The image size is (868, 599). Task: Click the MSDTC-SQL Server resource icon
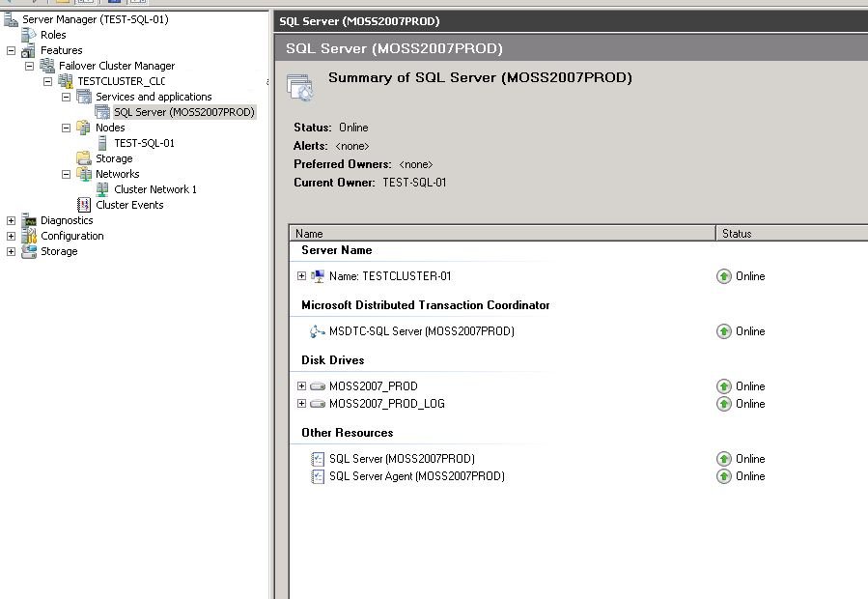[x=318, y=331]
